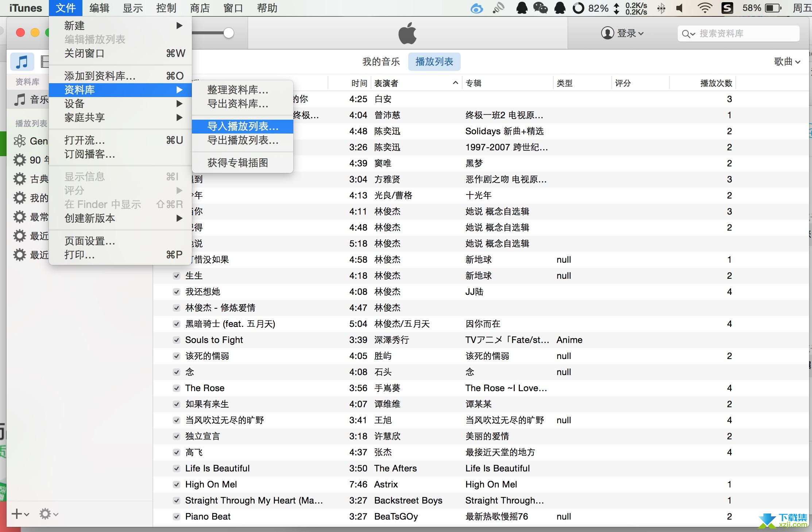Adjust the volume slider knob
Image resolution: width=812 pixels, height=532 pixels.
click(x=228, y=33)
